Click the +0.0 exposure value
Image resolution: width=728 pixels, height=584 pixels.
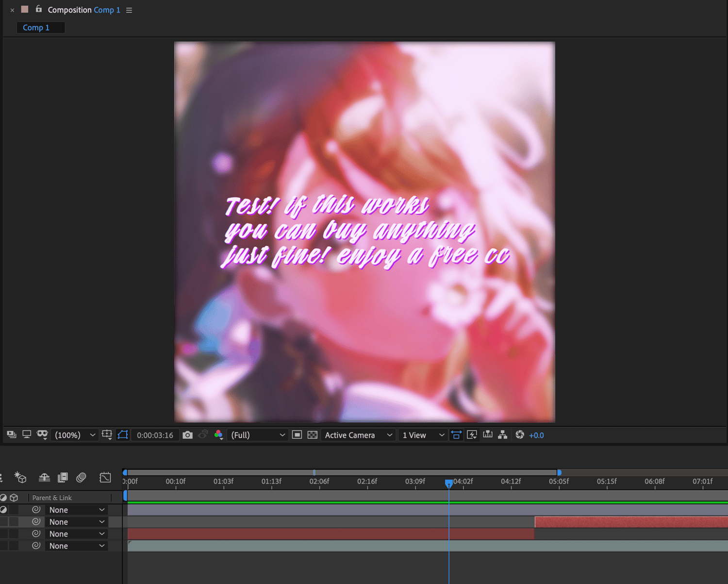coord(536,435)
